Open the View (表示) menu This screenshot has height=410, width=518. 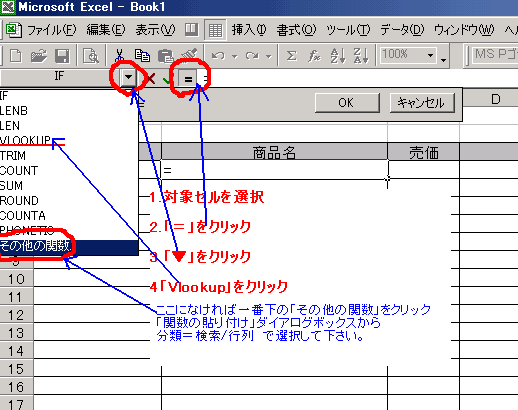[x=155, y=30]
